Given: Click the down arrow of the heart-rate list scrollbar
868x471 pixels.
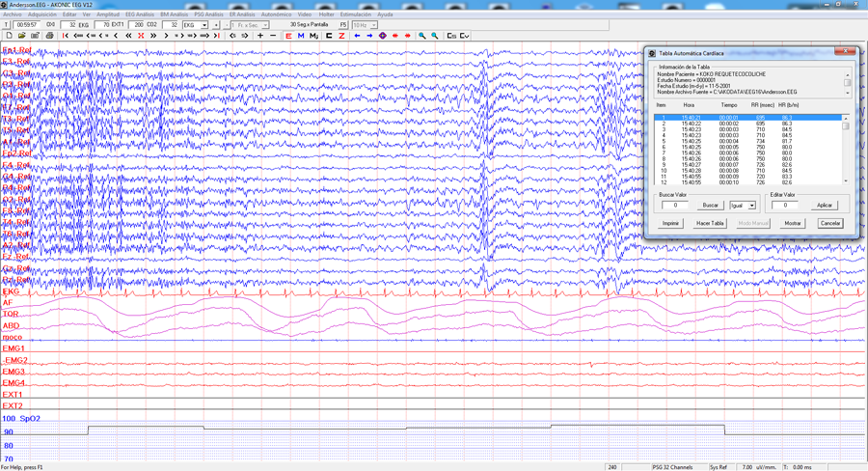Looking at the screenshot, I should pyautogui.click(x=845, y=181).
